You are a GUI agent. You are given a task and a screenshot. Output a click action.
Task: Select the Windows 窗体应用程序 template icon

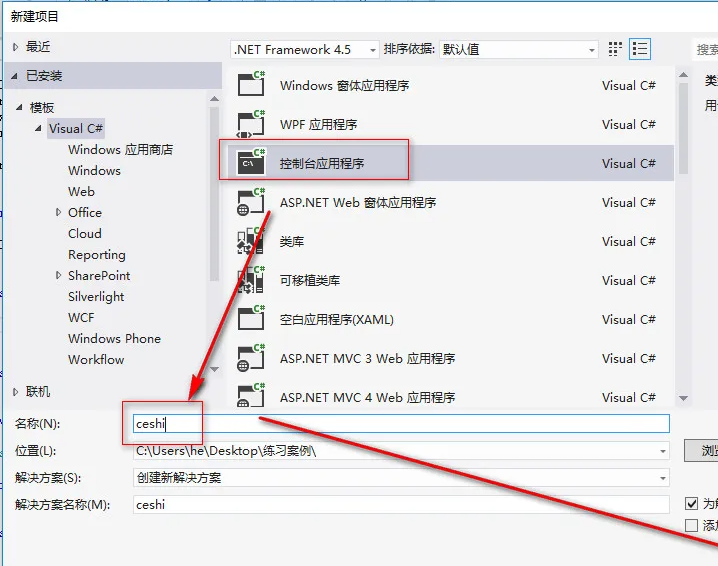click(x=250, y=85)
